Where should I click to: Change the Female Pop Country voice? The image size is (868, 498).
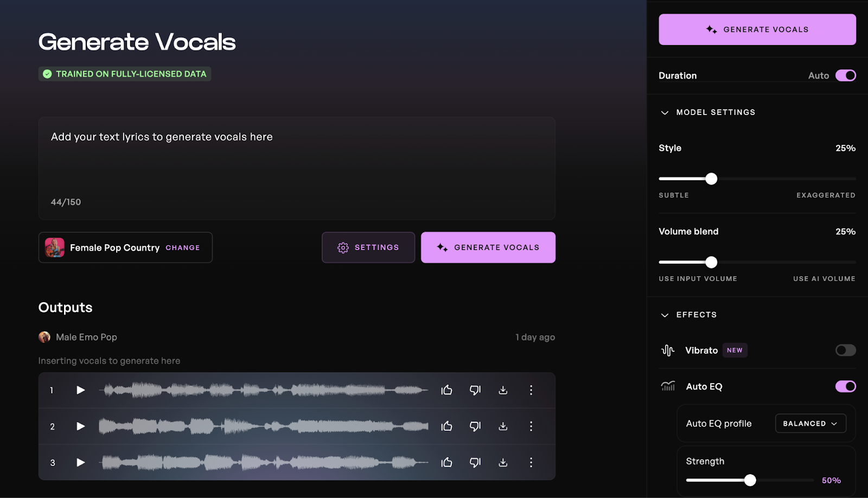point(182,248)
